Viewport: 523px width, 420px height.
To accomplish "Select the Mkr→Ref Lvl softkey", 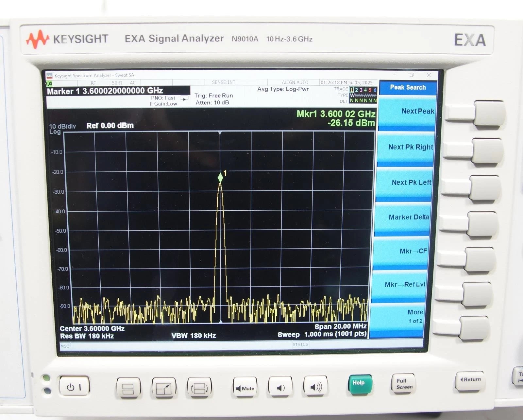I will (399, 285).
